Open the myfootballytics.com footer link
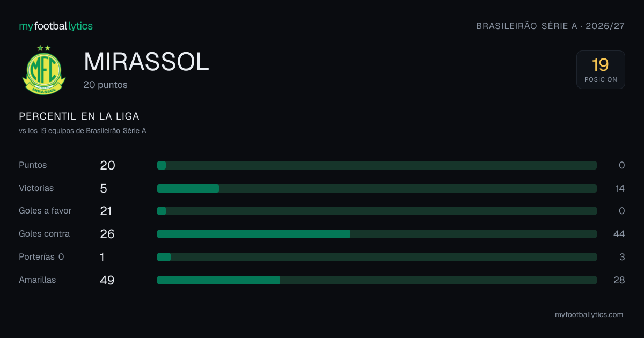Screen dimensions: 644x338 pos(589,315)
